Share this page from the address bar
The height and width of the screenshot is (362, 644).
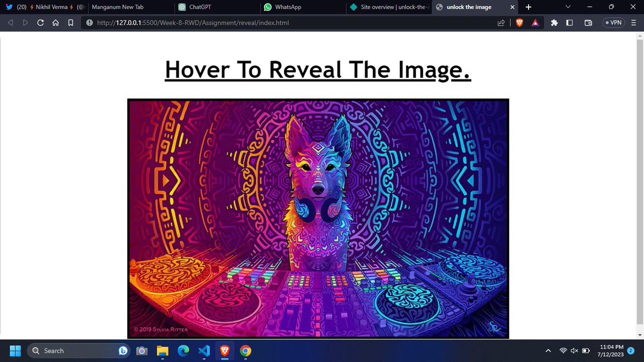[x=501, y=23]
